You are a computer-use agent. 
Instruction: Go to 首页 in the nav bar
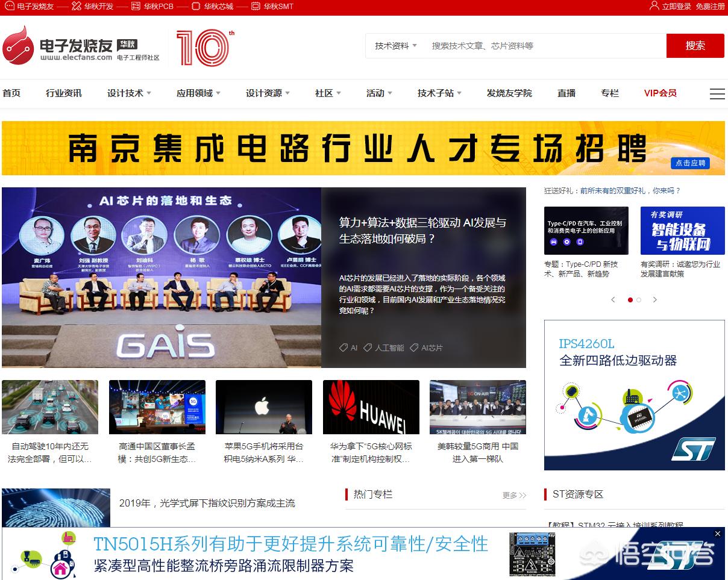coord(11,93)
